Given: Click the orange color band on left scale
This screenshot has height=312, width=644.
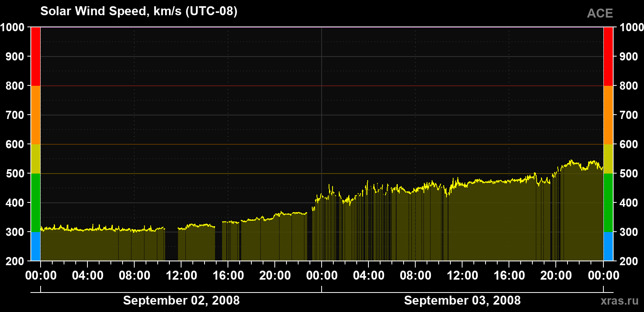Looking at the screenshot, I should tap(36, 115).
